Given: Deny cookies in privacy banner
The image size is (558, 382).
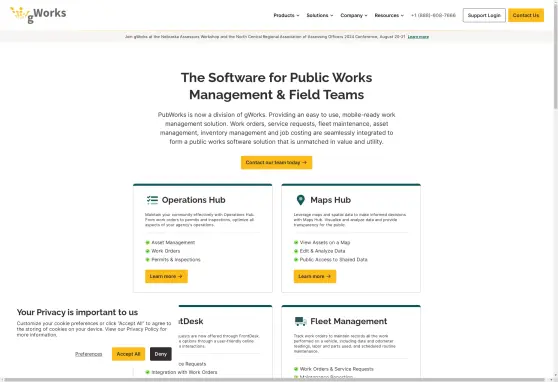Looking at the screenshot, I should [160, 354].
